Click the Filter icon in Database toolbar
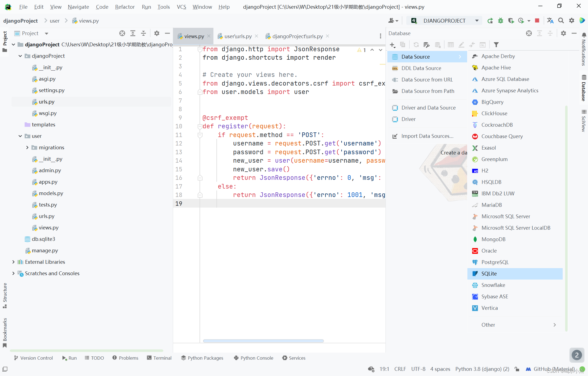The width and height of the screenshot is (588, 376). click(x=496, y=45)
